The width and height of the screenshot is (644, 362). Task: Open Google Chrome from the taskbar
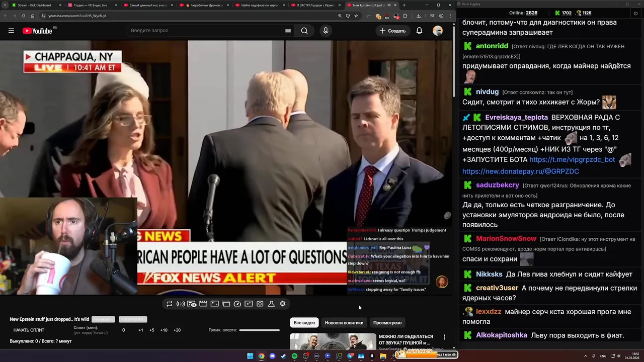coord(261,356)
